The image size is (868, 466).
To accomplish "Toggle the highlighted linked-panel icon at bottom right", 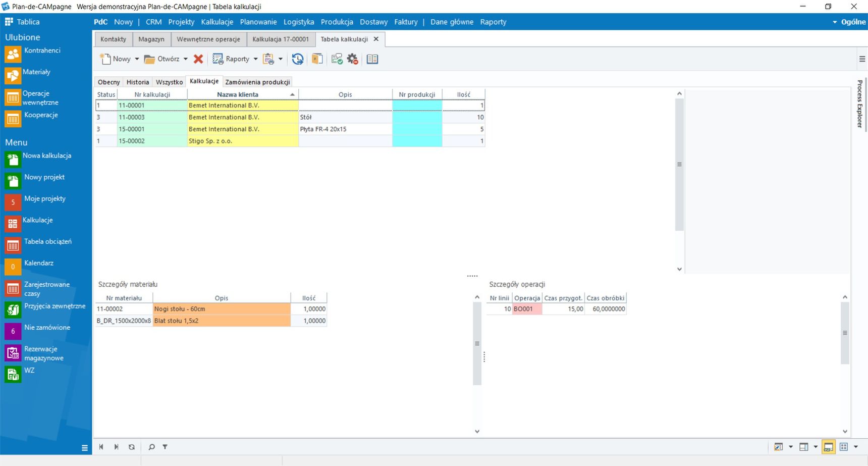I will [x=829, y=447].
